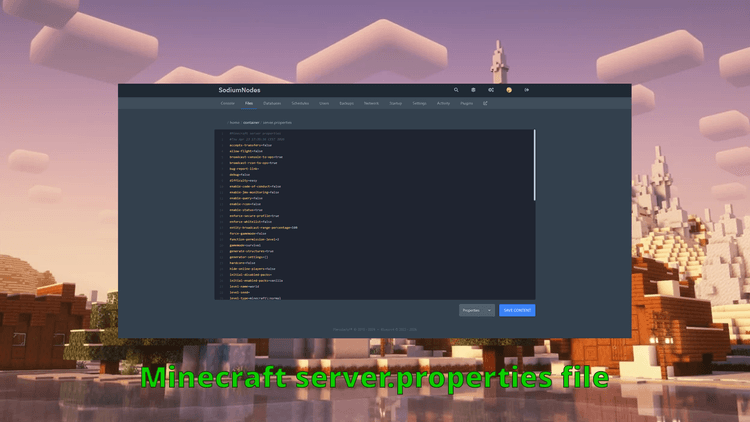Click the force-gamemode=false line
The height and width of the screenshot is (422, 750).
(248, 233)
